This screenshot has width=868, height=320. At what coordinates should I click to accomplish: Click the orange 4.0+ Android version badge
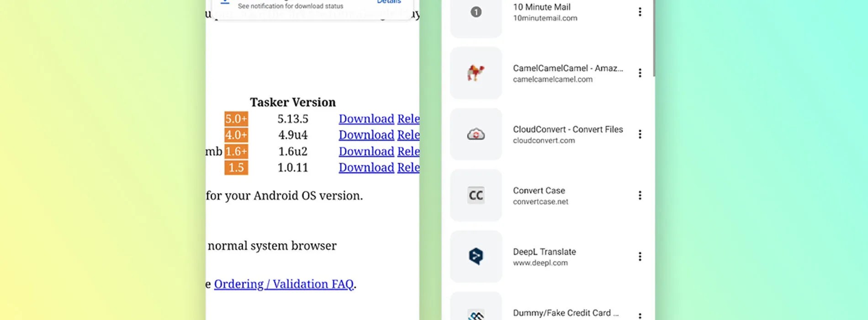click(x=236, y=135)
